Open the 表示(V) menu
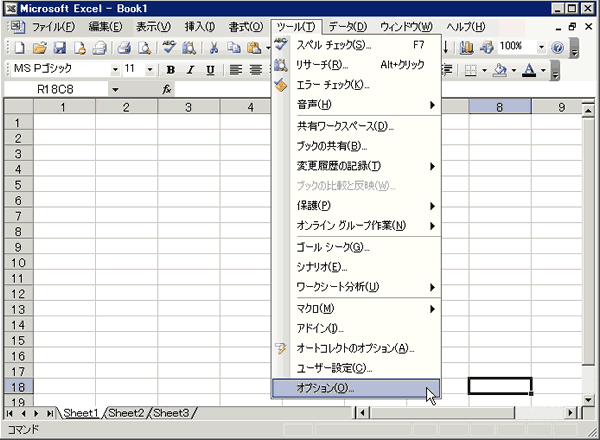600x440 pixels. click(x=153, y=27)
